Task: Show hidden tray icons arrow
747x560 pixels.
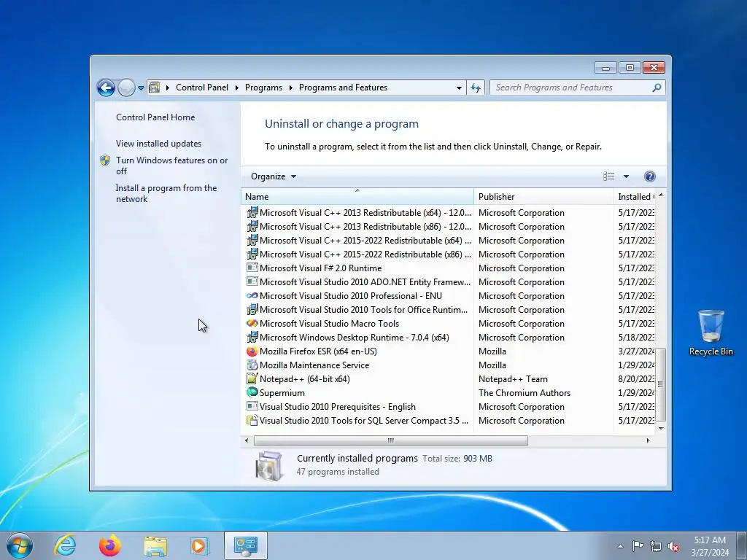Action: [620, 546]
